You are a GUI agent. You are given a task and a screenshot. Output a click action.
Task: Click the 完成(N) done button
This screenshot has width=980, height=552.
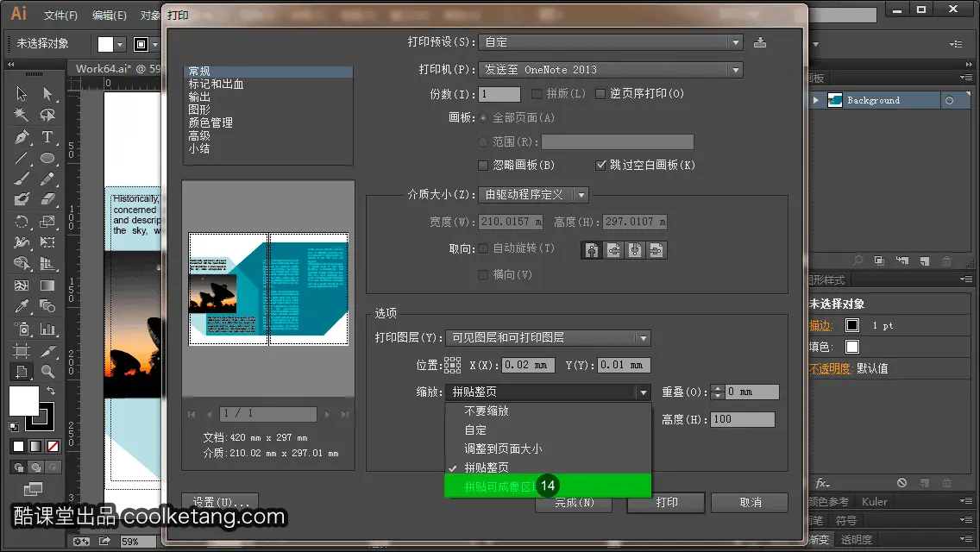click(x=574, y=504)
